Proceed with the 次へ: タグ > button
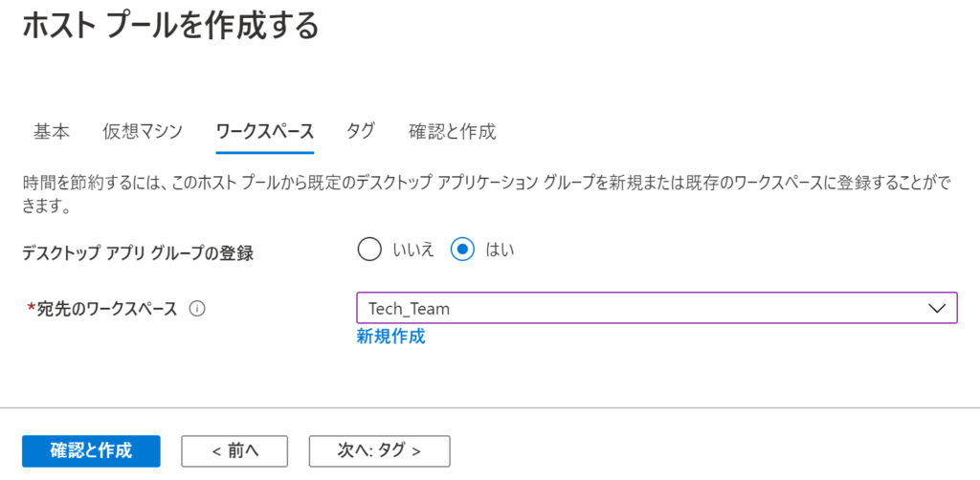This screenshot has height=480, width=980. (x=379, y=450)
